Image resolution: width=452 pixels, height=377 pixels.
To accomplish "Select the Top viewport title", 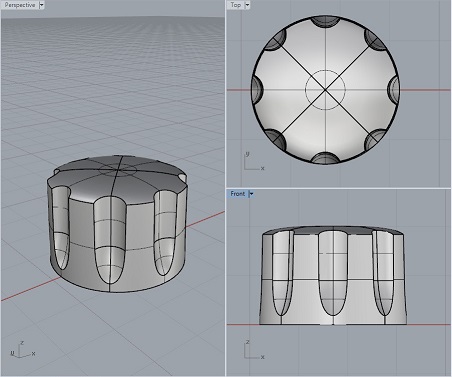I will pos(236,5).
